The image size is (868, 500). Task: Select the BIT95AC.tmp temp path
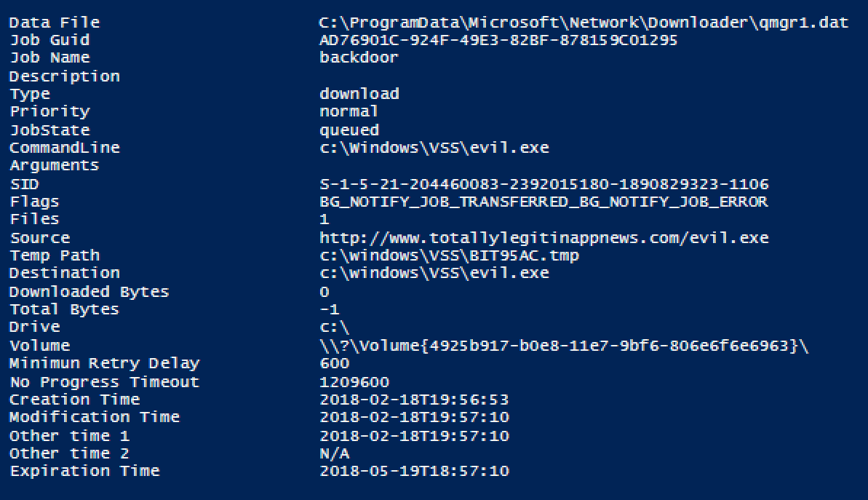click(x=449, y=255)
